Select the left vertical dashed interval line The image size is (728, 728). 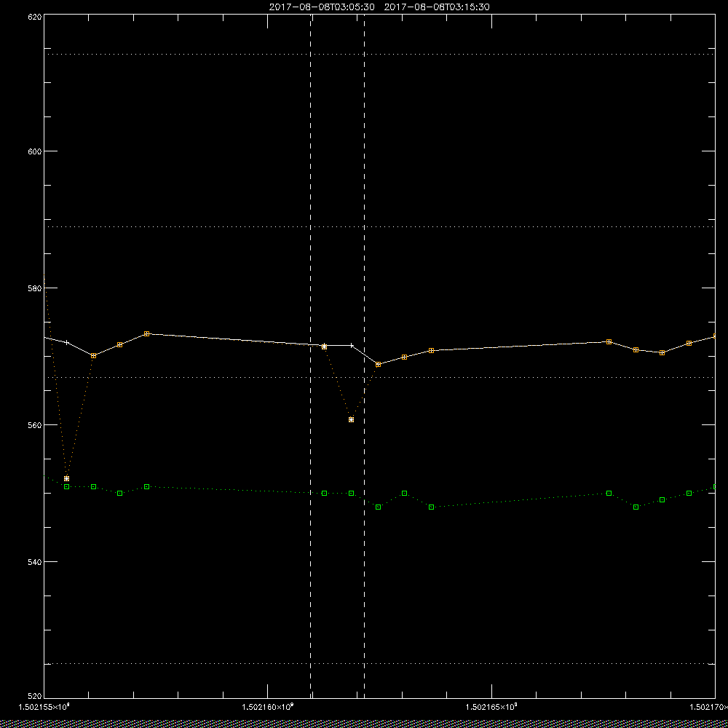[311, 356]
